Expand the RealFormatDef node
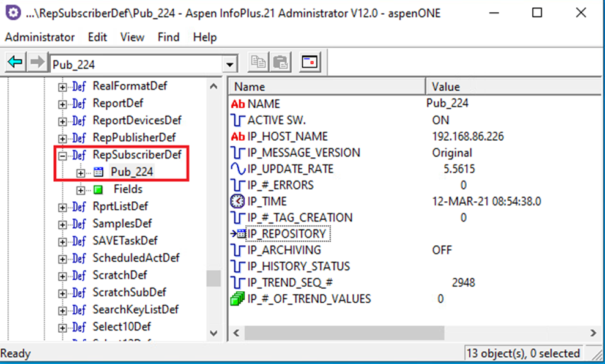This screenshot has height=364, width=605. [62, 87]
